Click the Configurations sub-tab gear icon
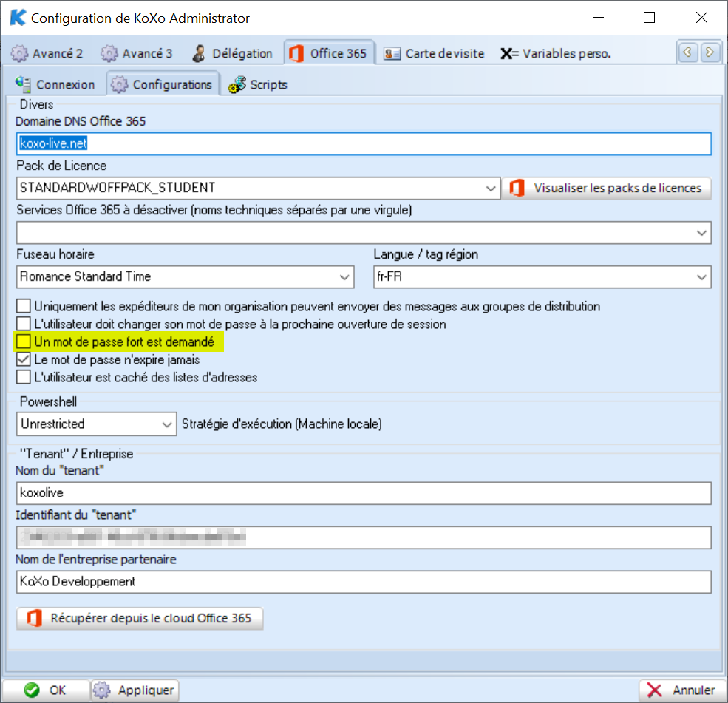Image resolution: width=728 pixels, height=703 pixels. [x=119, y=84]
